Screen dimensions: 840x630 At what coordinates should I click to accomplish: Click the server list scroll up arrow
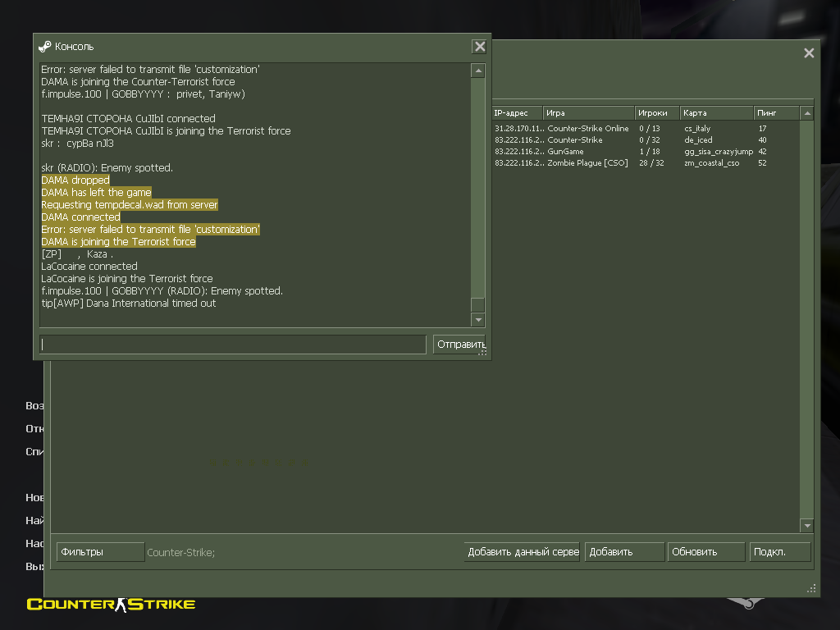(807, 113)
